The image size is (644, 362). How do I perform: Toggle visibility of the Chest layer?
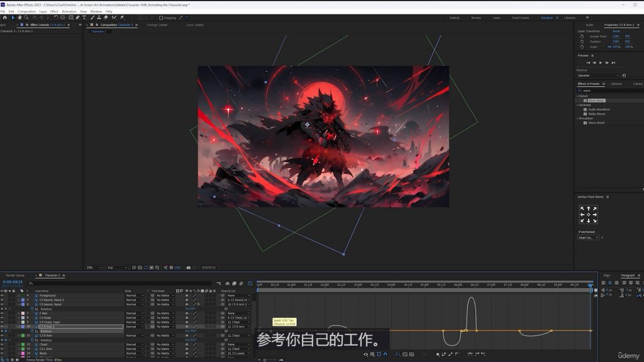[2, 344]
